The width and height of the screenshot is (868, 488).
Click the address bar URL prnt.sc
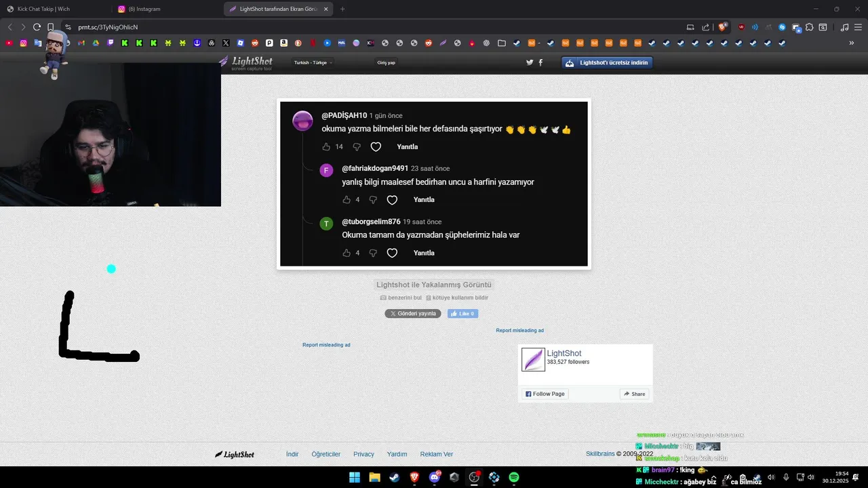[108, 27]
